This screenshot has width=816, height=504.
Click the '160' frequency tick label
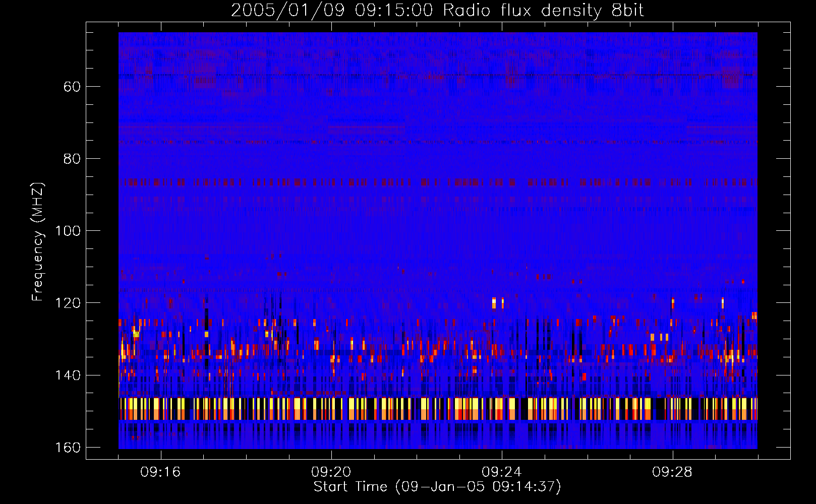click(68, 448)
